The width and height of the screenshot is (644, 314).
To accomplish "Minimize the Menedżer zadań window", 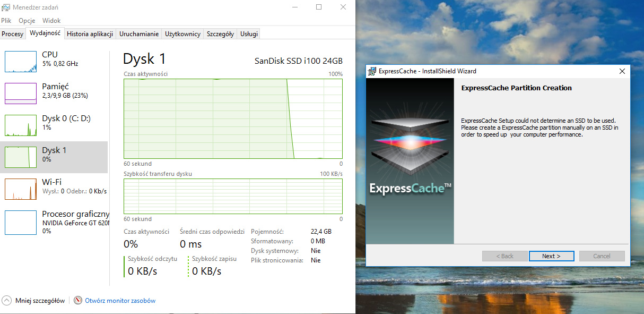I will tap(295, 7).
